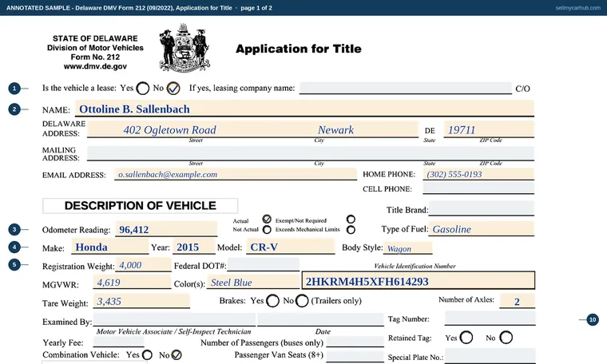The image size is (607, 364).
Task: Click the MGVWR field showing 4,619
Action: click(x=132, y=282)
